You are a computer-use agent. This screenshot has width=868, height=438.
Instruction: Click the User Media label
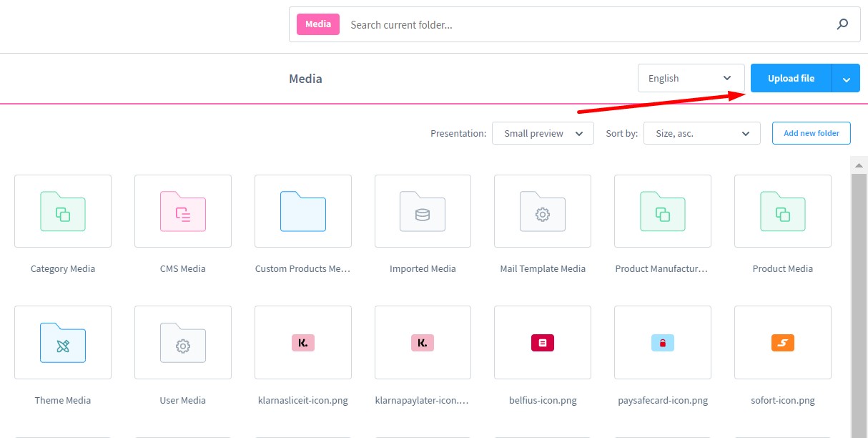(x=183, y=401)
